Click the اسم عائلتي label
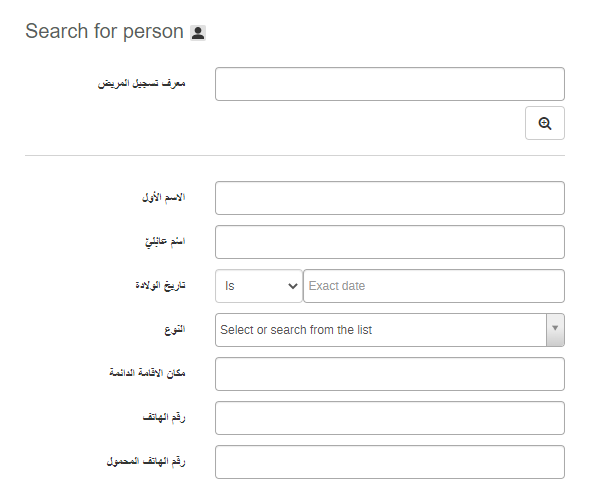614x486 pixels. 165,242
